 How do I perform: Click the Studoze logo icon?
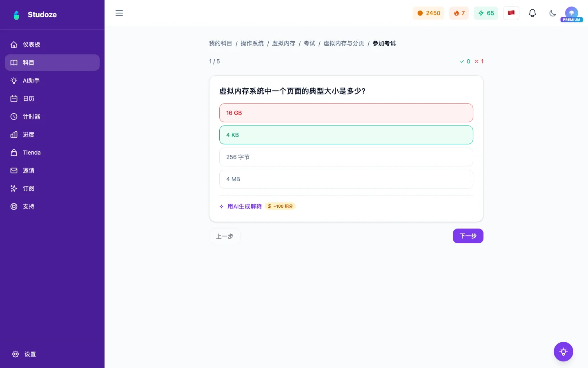(16, 15)
